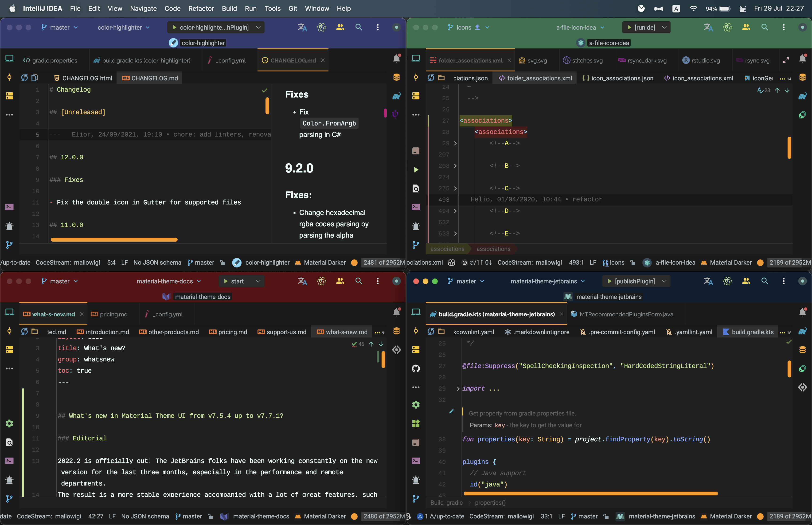Open the Translate tool in the color-highlighter toolbar
Screen dimensions: 812x525
click(302, 27)
